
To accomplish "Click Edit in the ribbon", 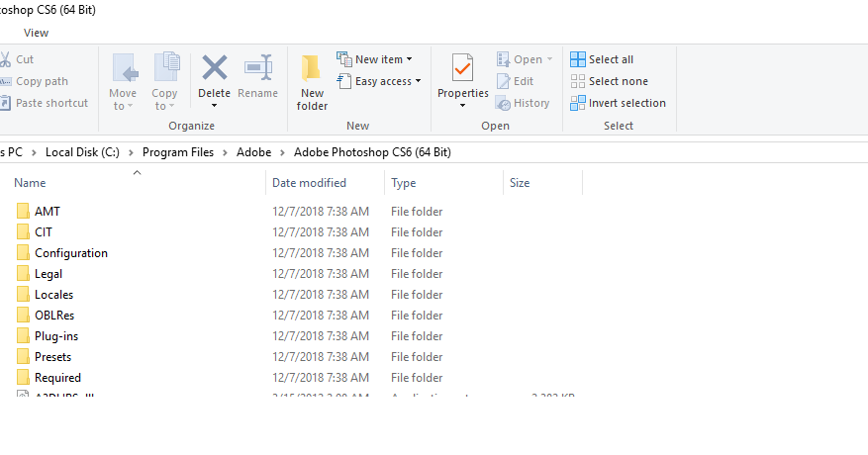I will [x=515, y=81].
